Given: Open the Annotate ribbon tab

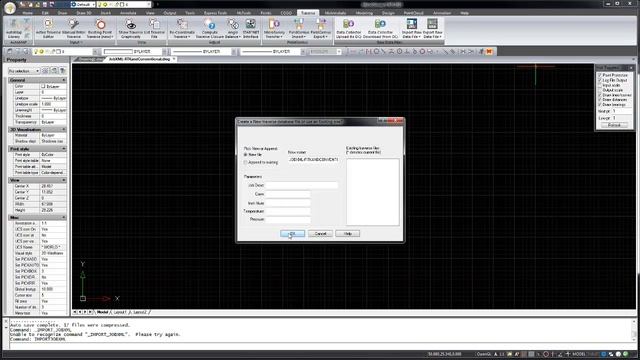Looking at the screenshot, I should [x=128, y=13].
